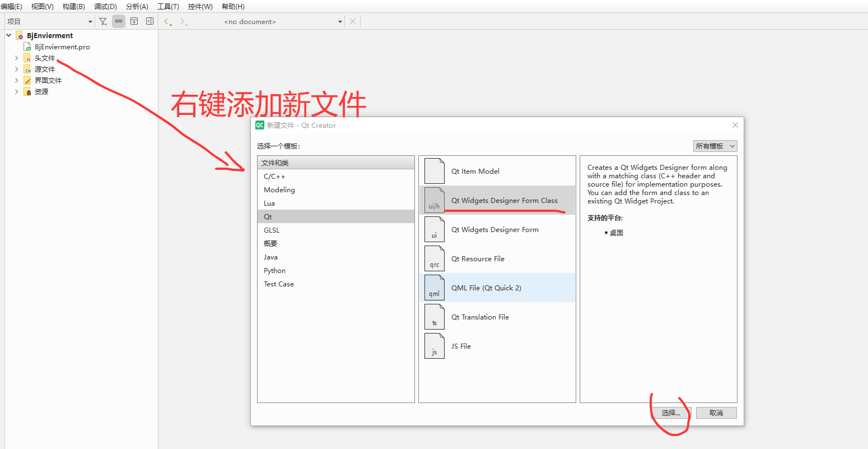Select JS File template
Image resolution: width=868 pixels, height=449 pixels.
click(497, 346)
